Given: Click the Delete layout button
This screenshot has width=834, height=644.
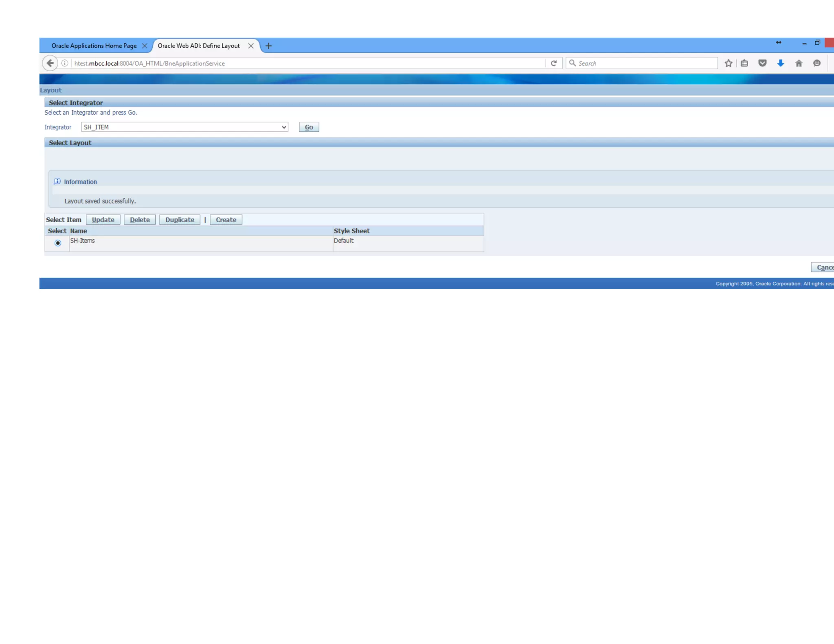Looking at the screenshot, I should (x=140, y=220).
